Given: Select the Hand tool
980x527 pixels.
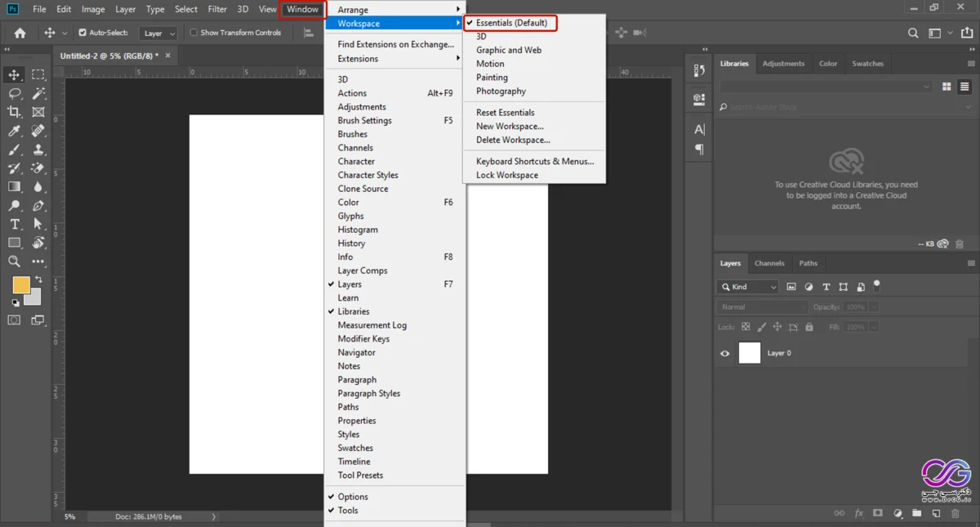Looking at the screenshot, I should pyautogui.click(x=38, y=243).
